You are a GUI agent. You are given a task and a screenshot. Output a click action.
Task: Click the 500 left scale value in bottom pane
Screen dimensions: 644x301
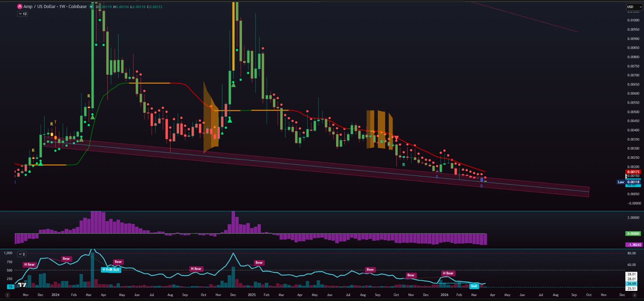(x=10, y=270)
